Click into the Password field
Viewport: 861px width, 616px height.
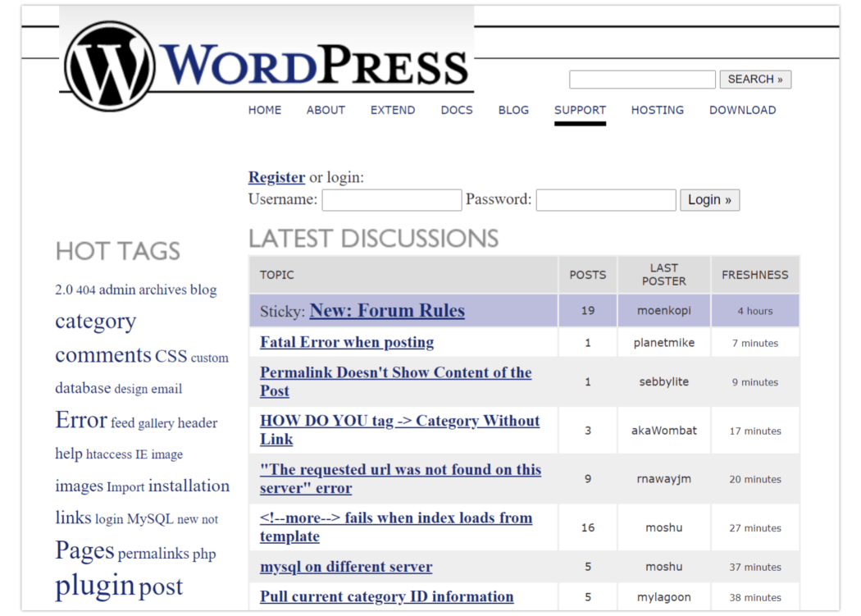605,200
